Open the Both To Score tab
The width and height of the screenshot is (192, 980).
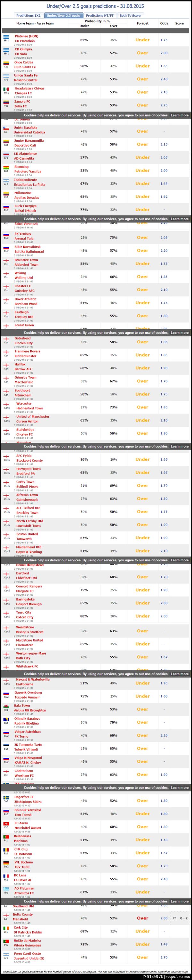click(x=130, y=16)
